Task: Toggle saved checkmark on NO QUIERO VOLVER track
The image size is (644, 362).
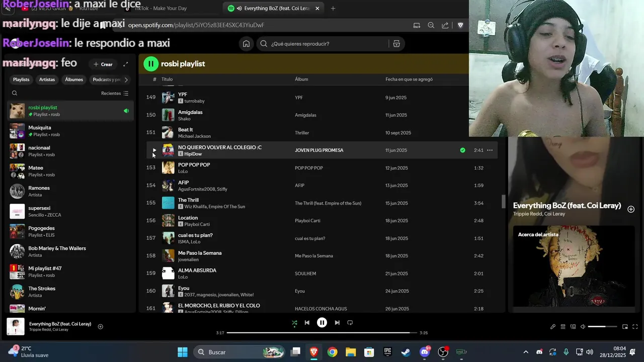Action: point(462,150)
